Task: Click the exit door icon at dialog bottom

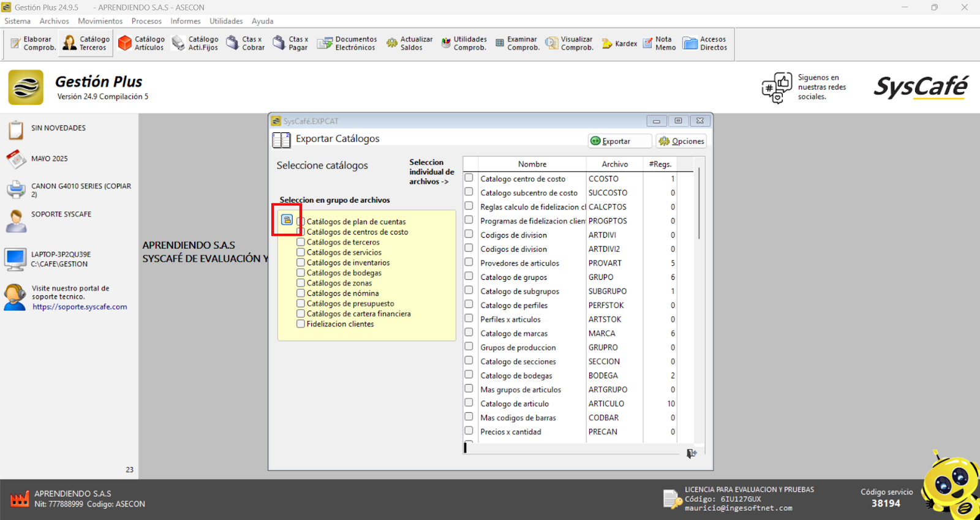Action: click(x=691, y=453)
